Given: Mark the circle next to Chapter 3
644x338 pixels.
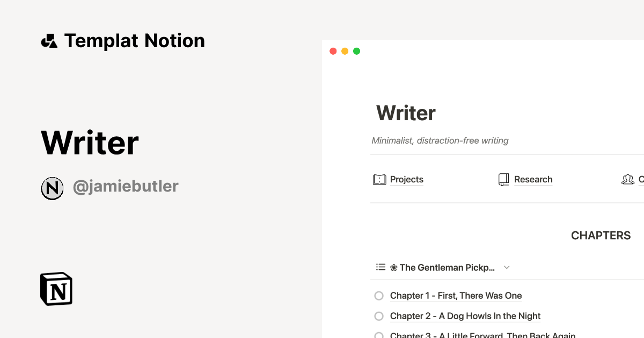Looking at the screenshot, I should [x=378, y=335].
